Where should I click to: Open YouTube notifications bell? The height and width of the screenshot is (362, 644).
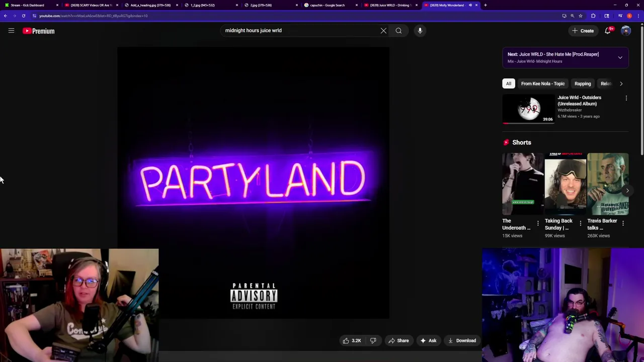pos(608,31)
